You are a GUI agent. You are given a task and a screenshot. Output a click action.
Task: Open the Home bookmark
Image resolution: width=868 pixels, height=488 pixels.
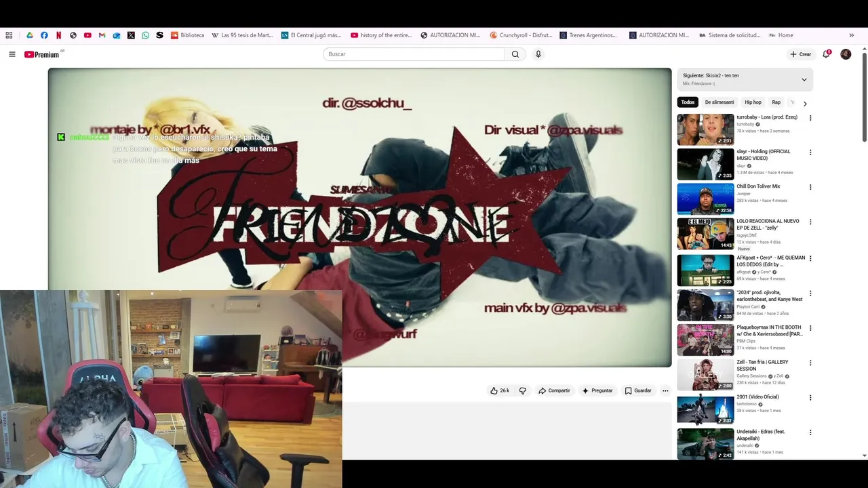click(x=781, y=35)
